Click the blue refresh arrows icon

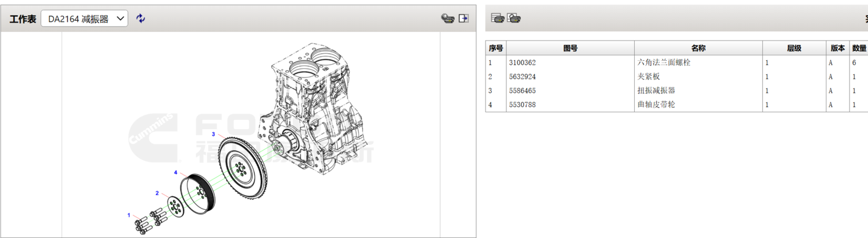141,19
